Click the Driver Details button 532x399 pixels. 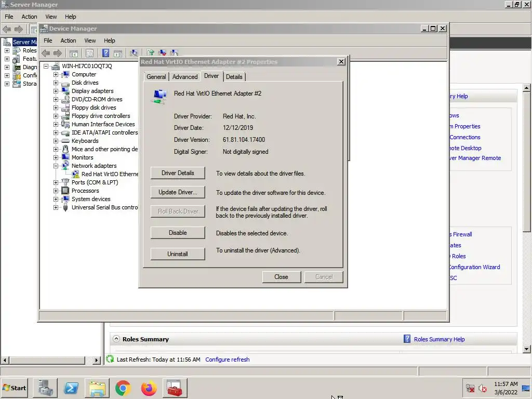(x=178, y=173)
